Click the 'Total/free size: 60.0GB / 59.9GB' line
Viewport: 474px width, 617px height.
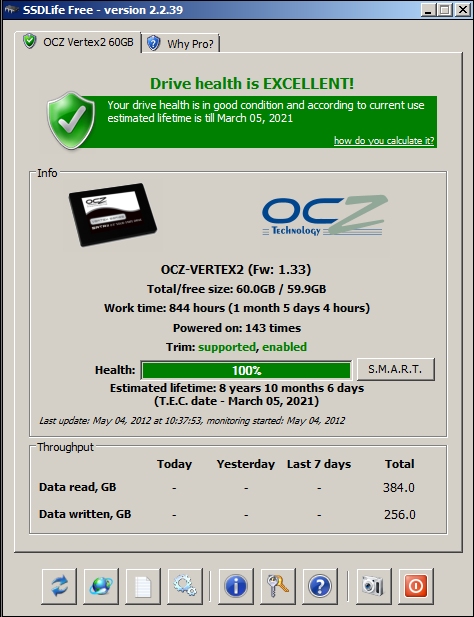pyautogui.click(x=236, y=289)
